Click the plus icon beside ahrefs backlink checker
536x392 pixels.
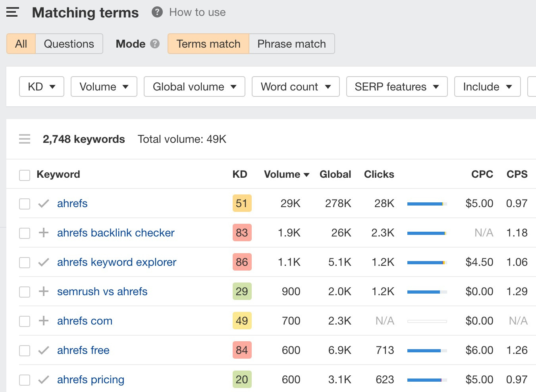click(43, 233)
